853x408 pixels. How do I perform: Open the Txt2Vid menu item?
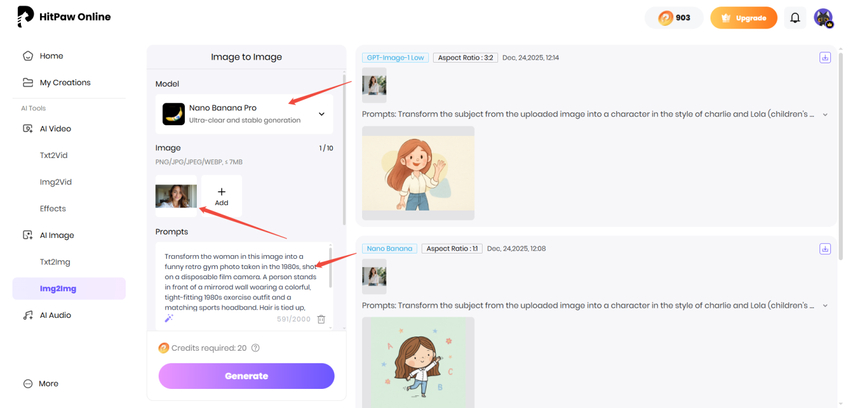tap(54, 155)
